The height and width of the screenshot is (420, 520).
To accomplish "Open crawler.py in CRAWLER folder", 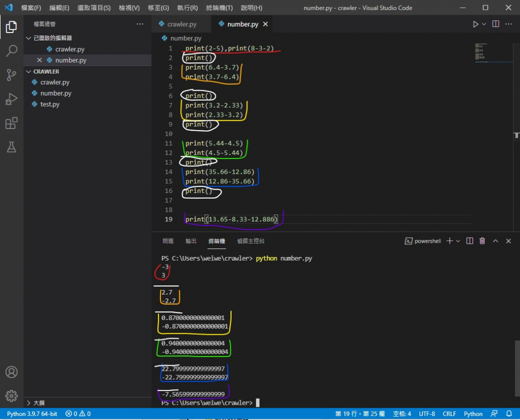I will pos(55,82).
